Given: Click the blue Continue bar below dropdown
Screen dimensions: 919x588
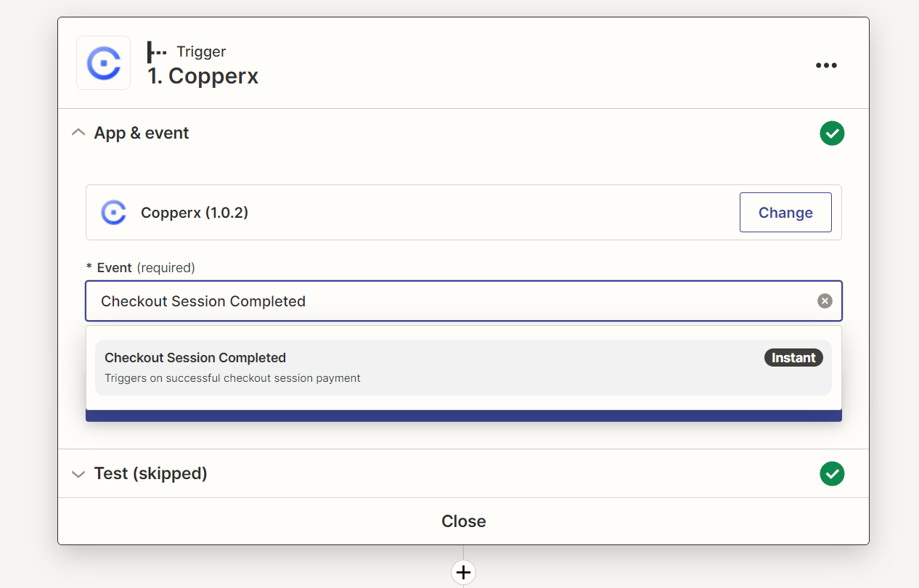Looking at the screenshot, I should 464,416.
